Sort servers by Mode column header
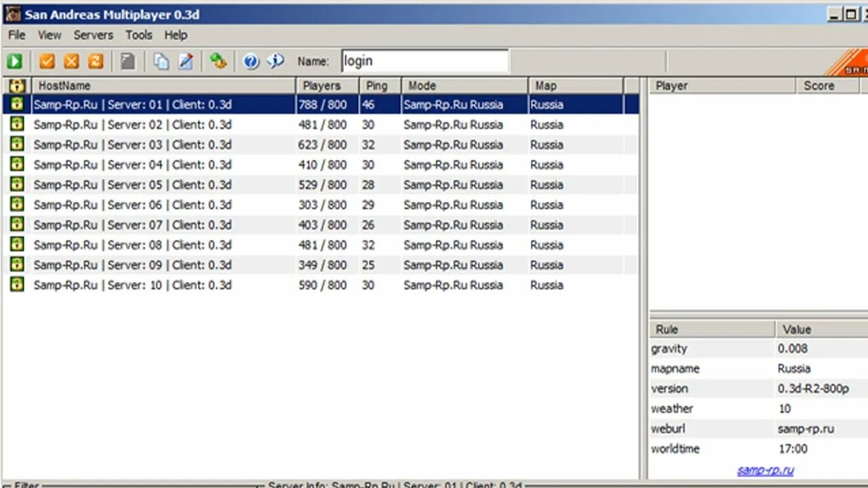The width and height of the screenshot is (868, 488). (x=465, y=86)
